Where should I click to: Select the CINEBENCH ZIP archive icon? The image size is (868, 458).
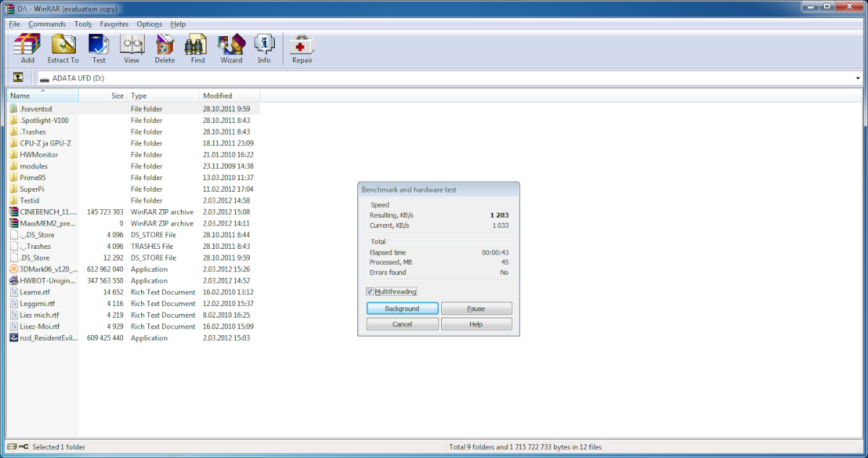[x=14, y=212]
